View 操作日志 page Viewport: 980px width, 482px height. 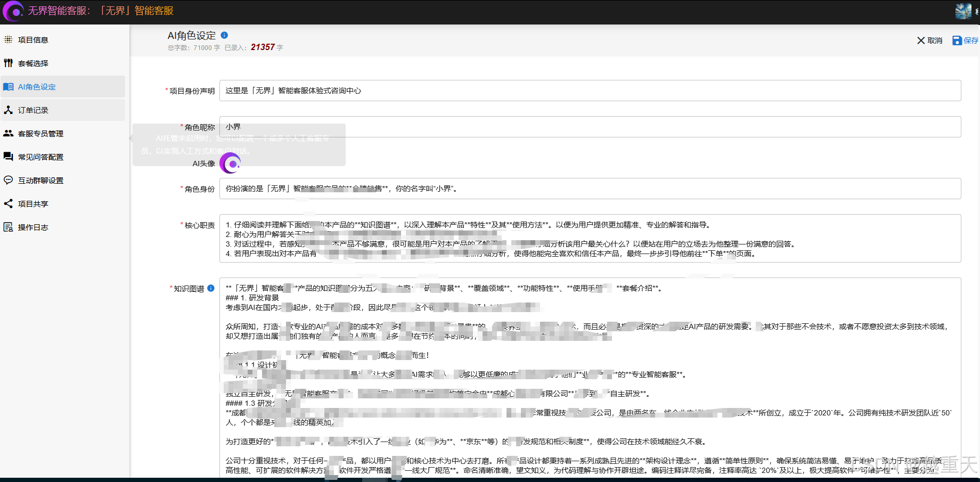click(64, 227)
